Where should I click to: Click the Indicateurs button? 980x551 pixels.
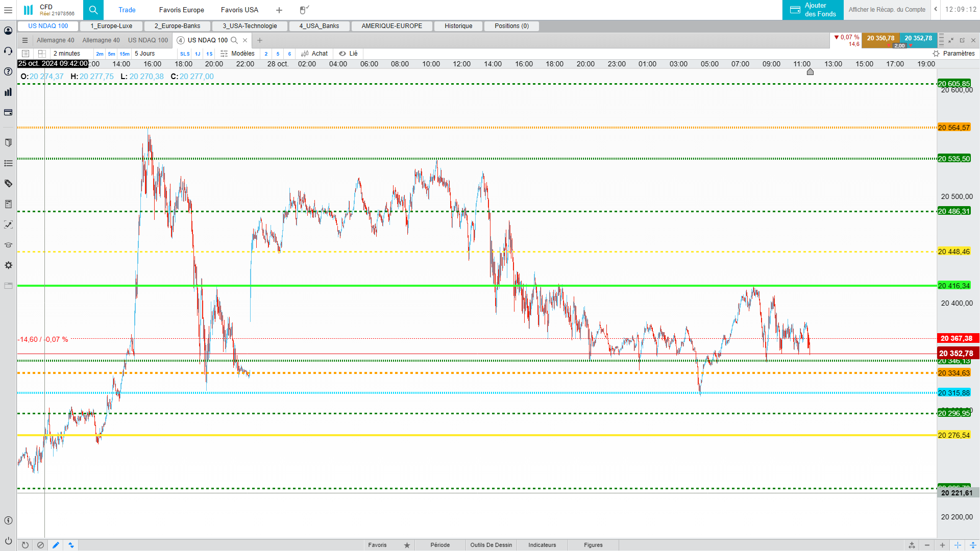[x=542, y=545]
